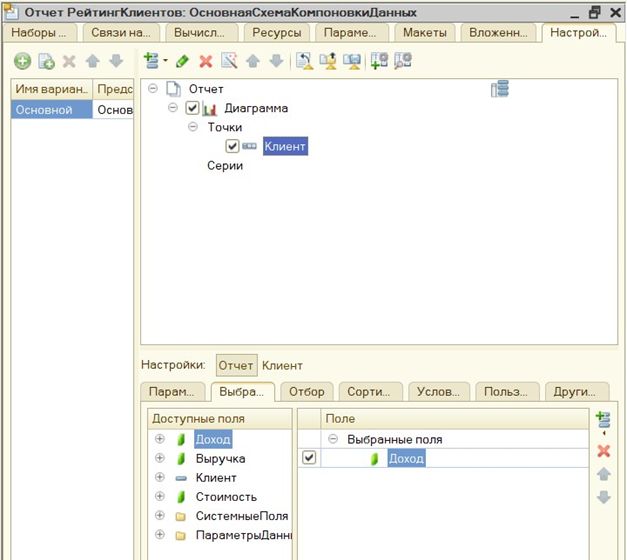Screen dimensions: 627x560
Task: Delete variant with the gray cross icon
Action: (69, 62)
